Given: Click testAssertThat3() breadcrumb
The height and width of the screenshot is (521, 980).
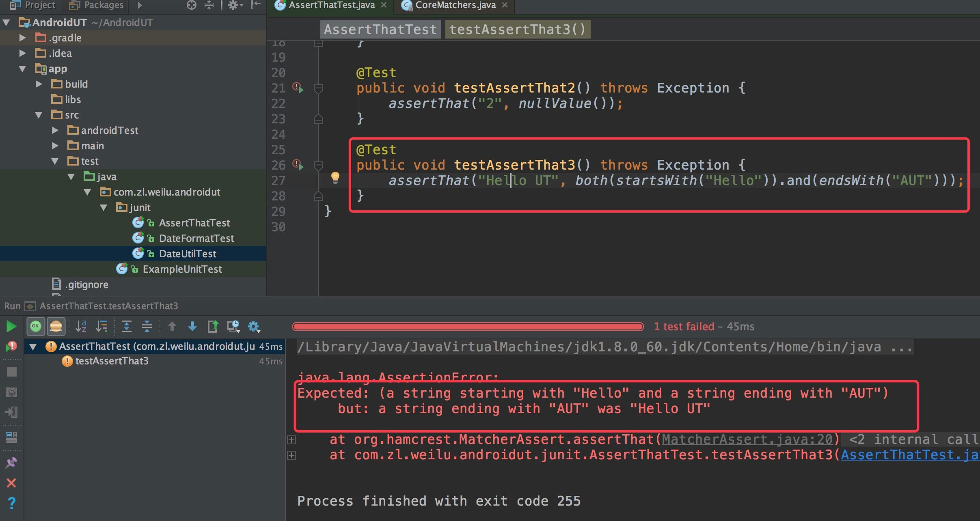Looking at the screenshot, I should click(518, 29).
